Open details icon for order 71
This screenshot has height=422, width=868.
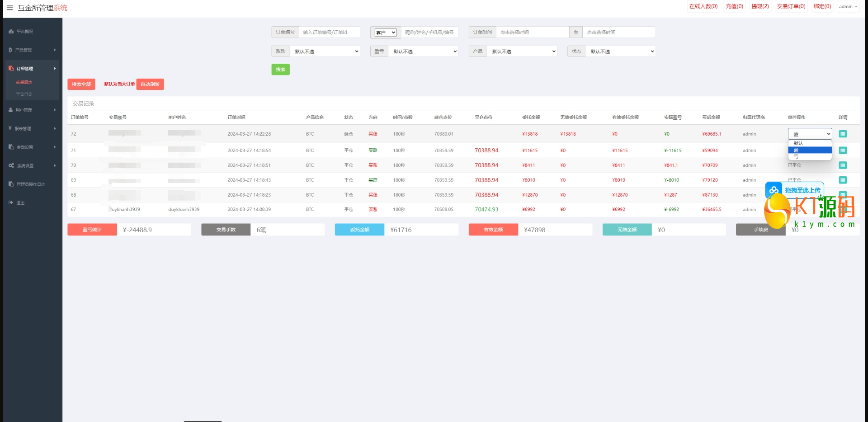[x=843, y=150]
